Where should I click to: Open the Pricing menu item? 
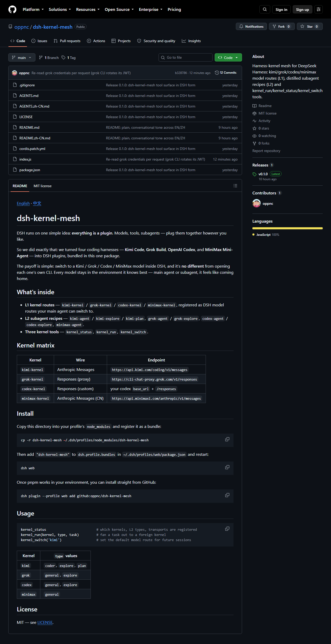(174, 9)
